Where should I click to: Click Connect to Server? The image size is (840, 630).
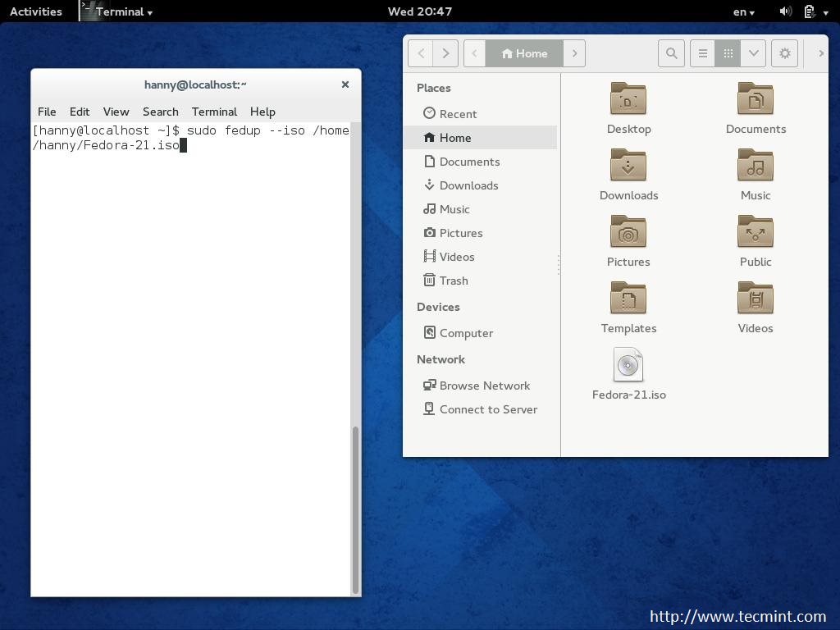pos(486,409)
